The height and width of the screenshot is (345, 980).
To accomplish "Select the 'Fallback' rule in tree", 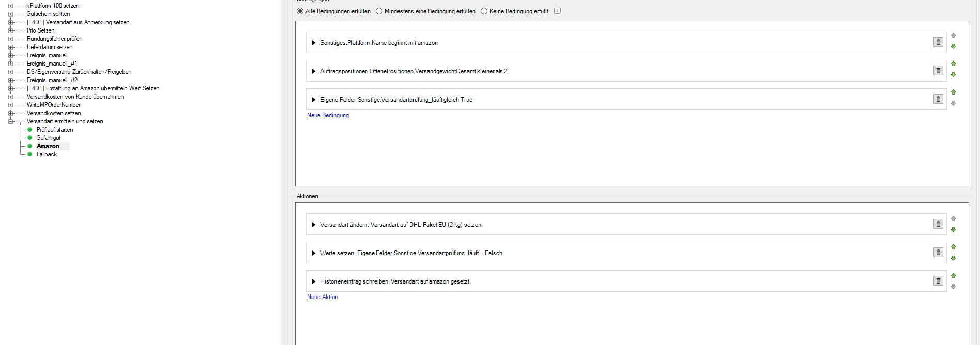I will 47,154.
